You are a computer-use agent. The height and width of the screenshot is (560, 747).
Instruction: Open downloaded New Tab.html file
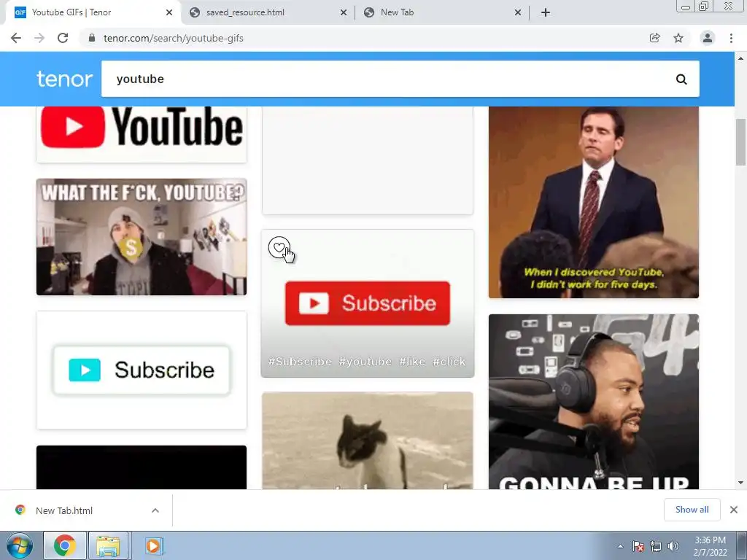click(x=64, y=510)
